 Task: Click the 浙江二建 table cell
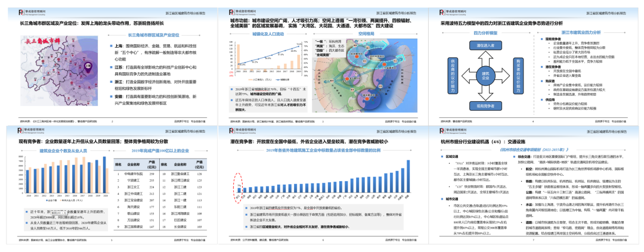(x=181, y=193)
